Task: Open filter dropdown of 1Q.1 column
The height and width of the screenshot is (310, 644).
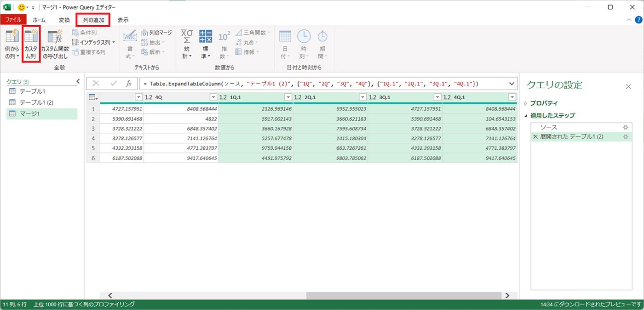Action: coord(288,97)
